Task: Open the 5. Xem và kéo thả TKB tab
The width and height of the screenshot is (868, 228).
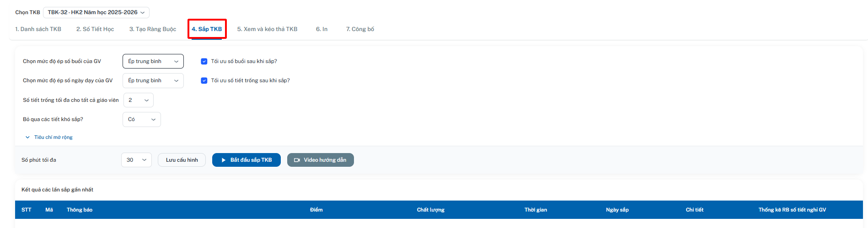Action: click(x=267, y=29)
